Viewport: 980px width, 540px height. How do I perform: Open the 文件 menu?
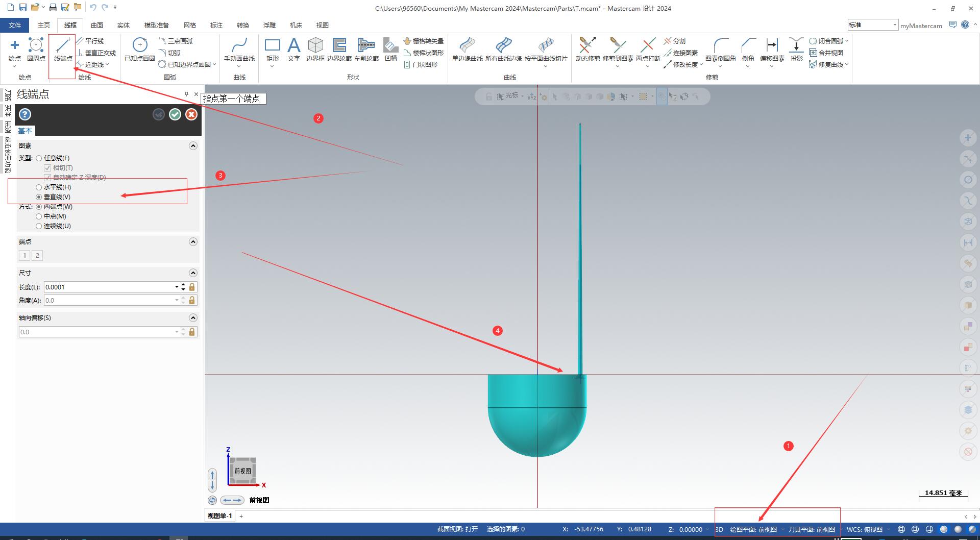pyautogui.click(x=15, y=25)
